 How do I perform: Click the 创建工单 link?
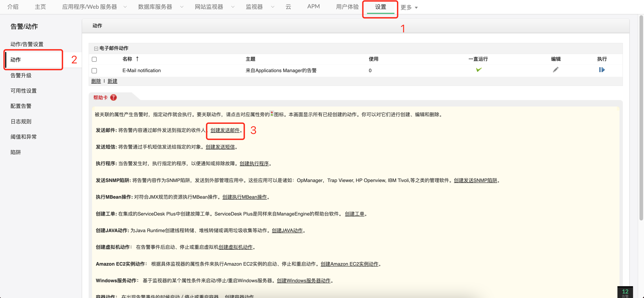[x=355, y=214]
